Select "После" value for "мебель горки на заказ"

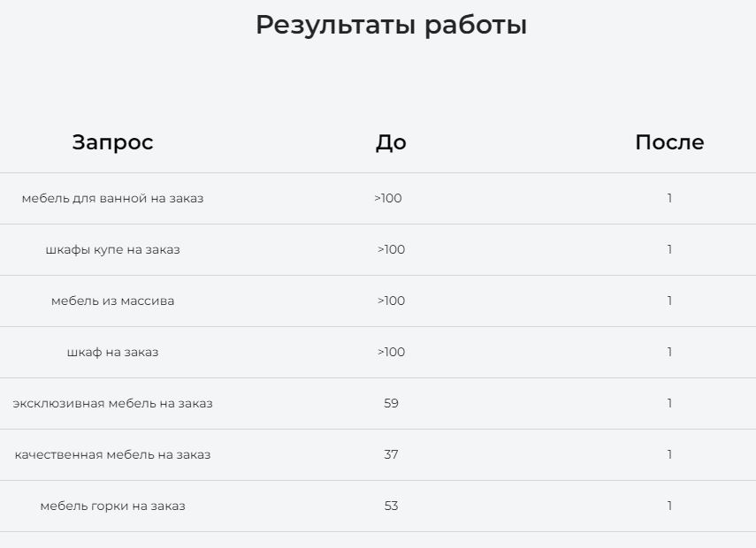click(669, 506)
